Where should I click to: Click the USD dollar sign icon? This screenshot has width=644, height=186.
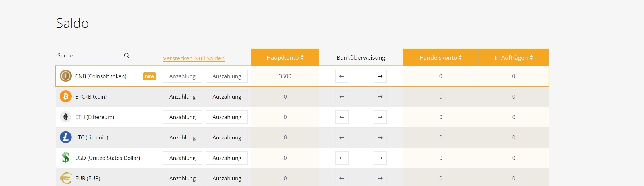(x=66, y=158)
